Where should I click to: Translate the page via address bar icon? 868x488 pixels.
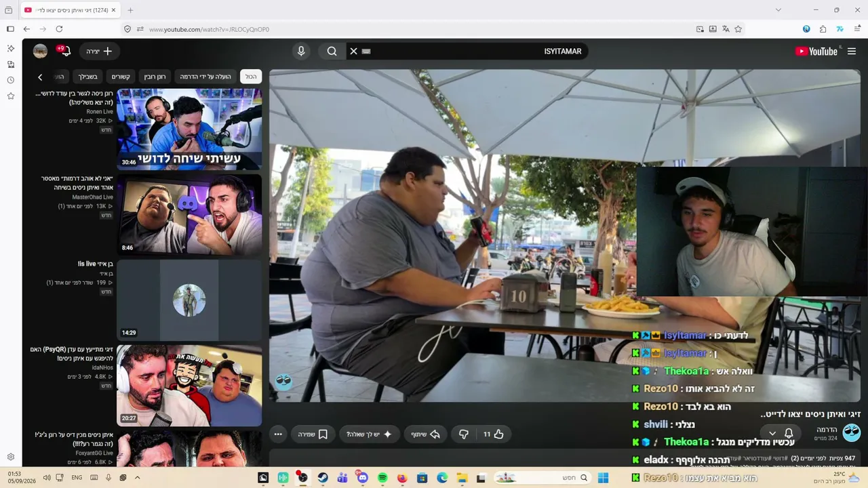[x=726, y=29]
